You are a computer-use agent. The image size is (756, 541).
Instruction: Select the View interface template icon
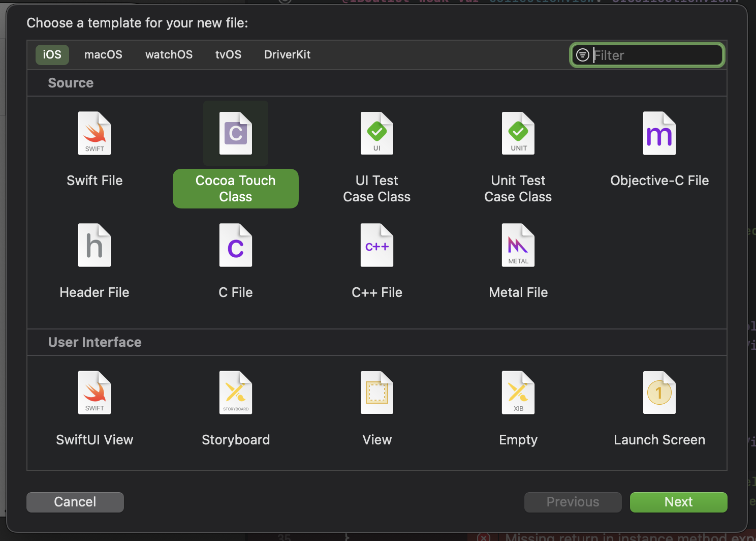point(377,393)
